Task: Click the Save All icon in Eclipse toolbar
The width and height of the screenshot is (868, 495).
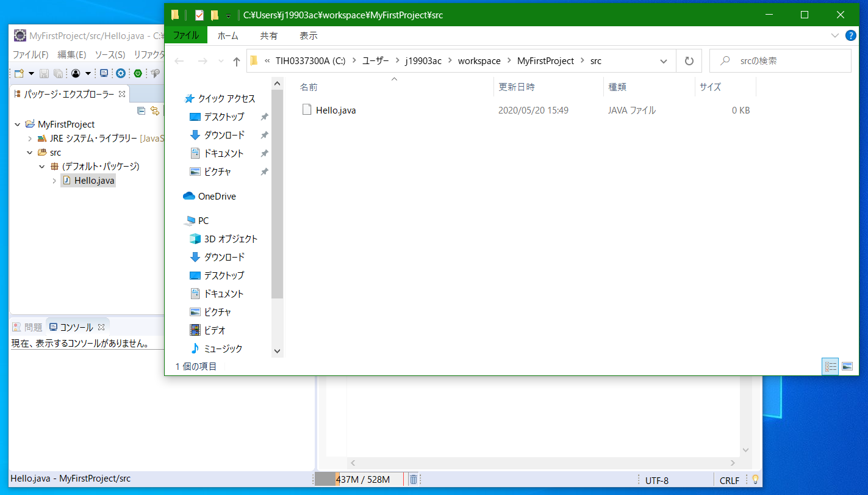Action: pos(58,74)
